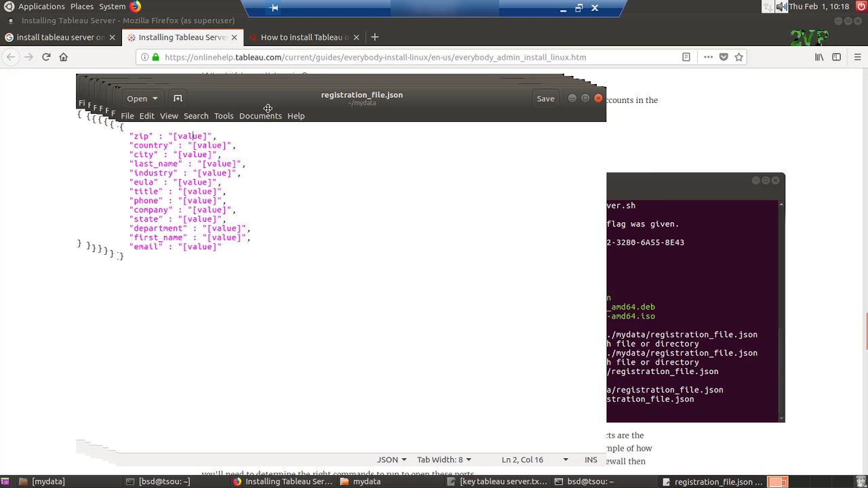This screenshot has width=868, height=488.
Task: Click the Firefox forward arrow
Action: [28, 57]
